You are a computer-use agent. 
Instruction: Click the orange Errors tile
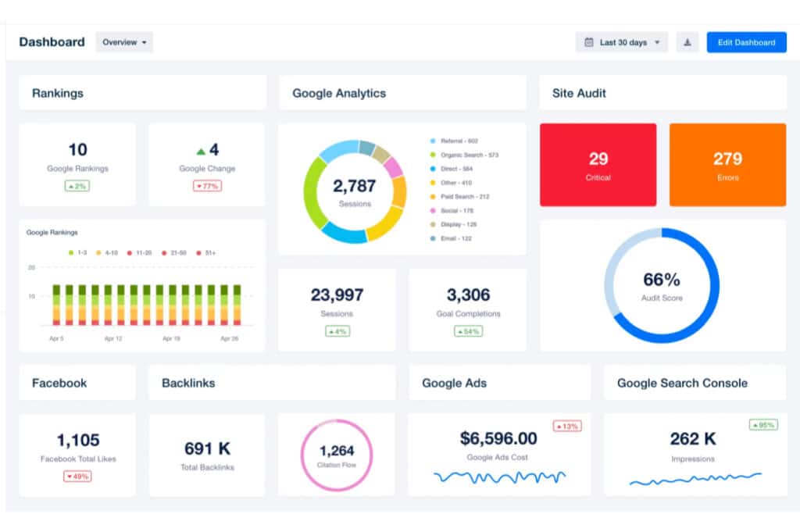pyautogui.click(x=727, y=165)
